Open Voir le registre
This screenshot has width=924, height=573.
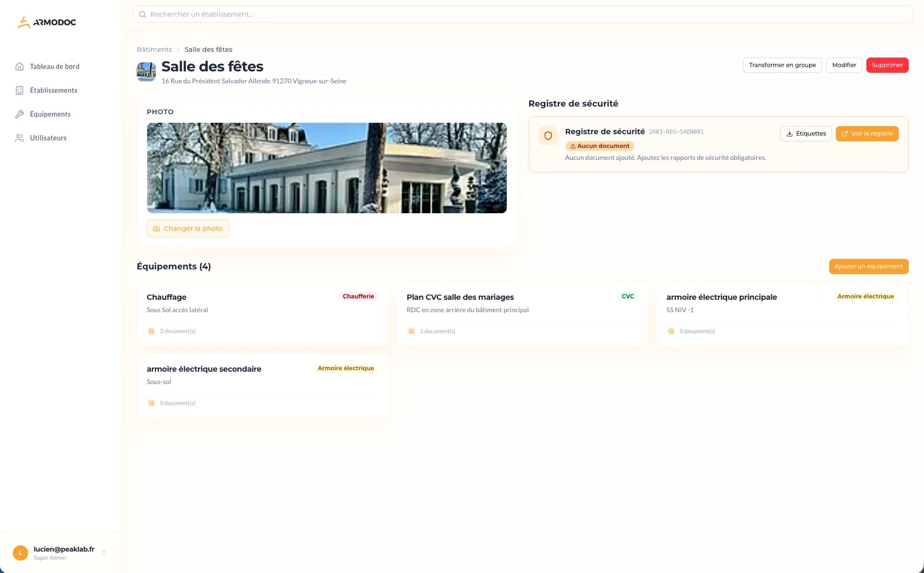coord(867,134)
